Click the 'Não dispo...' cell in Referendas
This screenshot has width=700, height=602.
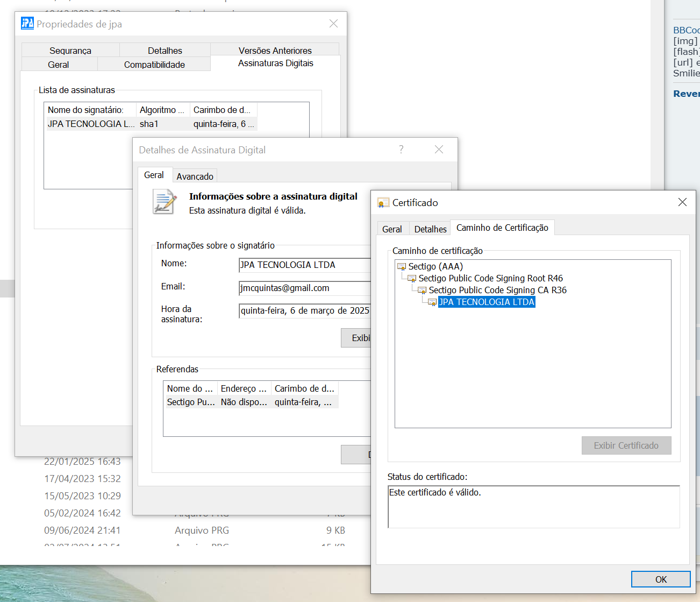(x=244, y=402)
